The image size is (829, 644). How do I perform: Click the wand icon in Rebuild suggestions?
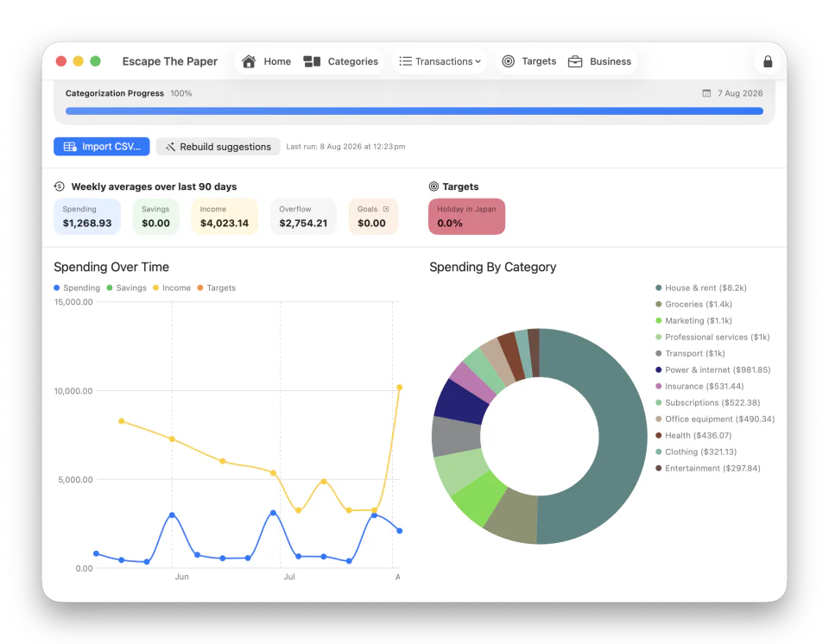(170, 147)
